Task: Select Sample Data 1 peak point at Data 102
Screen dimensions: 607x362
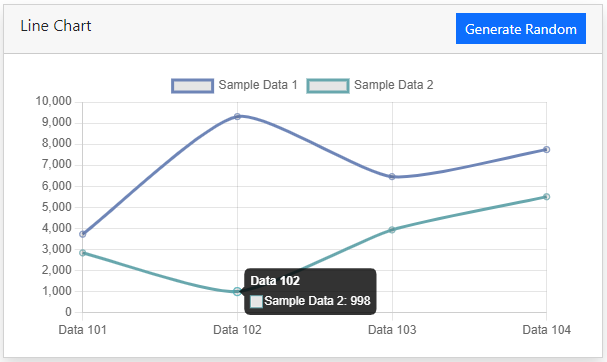Action: pyautogui.click(x=237, y=116)
